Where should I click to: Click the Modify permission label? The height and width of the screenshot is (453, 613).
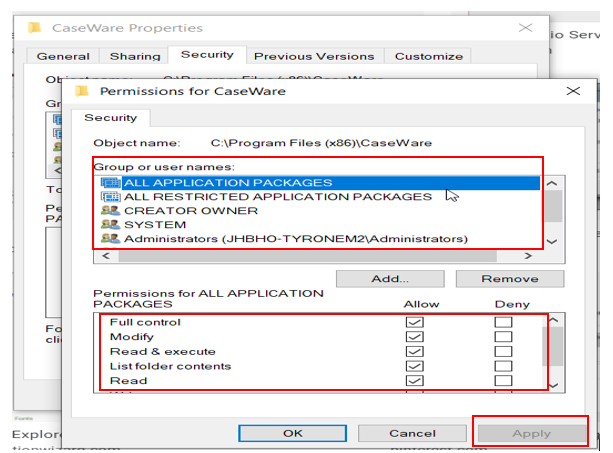pyautogui.click(x=132, y=337)
